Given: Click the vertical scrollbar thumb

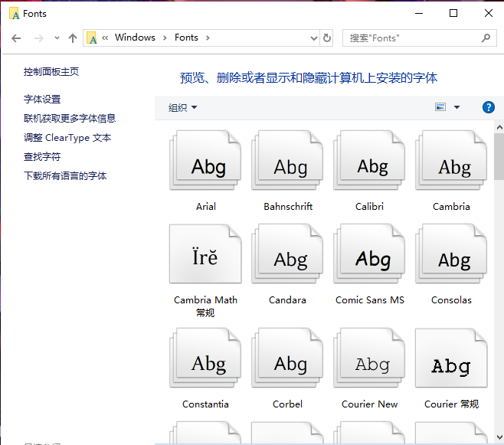Looking at the screenshot, I should [x=499, y=156].
